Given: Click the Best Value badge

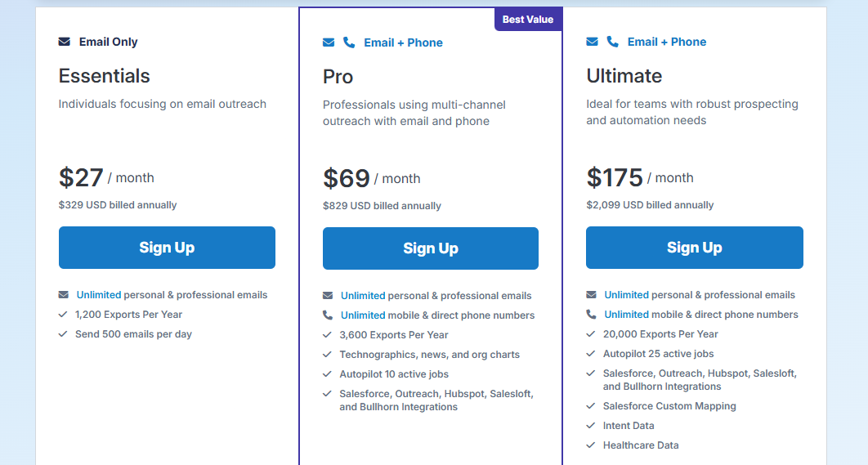Looking at the screenshot, I should point(527,20).
